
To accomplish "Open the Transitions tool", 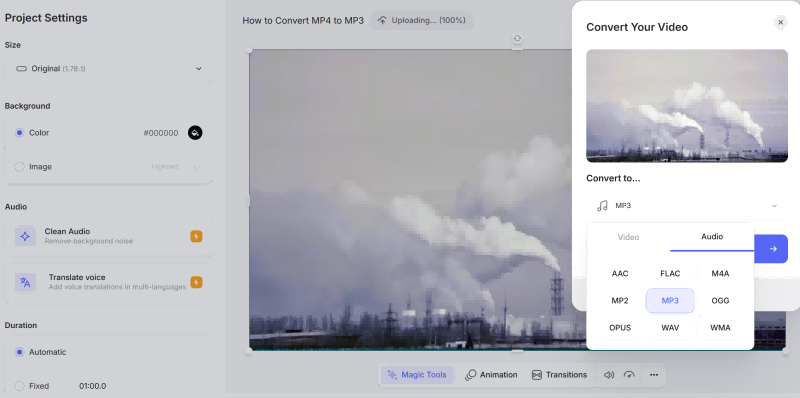I will [559, 375].
